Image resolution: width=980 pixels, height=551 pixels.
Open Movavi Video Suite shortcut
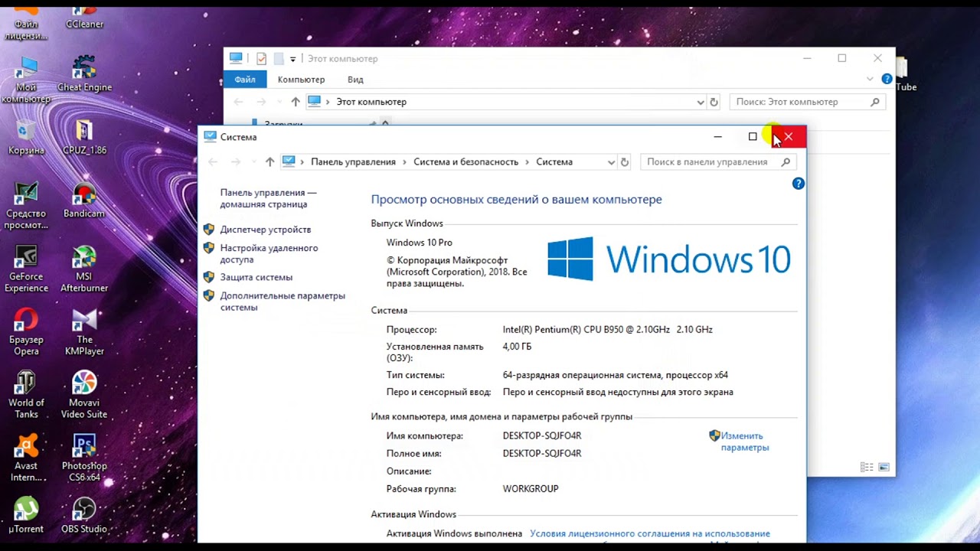pos(84,395)
